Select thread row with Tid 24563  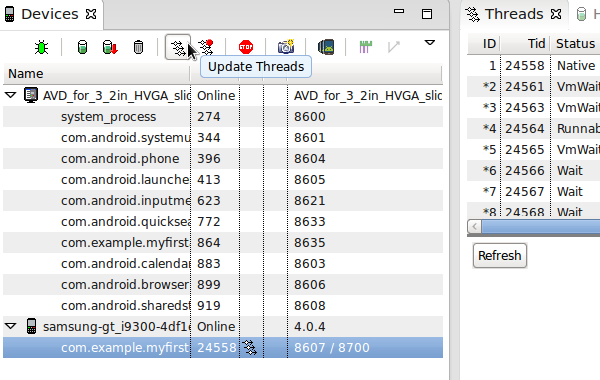click(x=533, y=108)
